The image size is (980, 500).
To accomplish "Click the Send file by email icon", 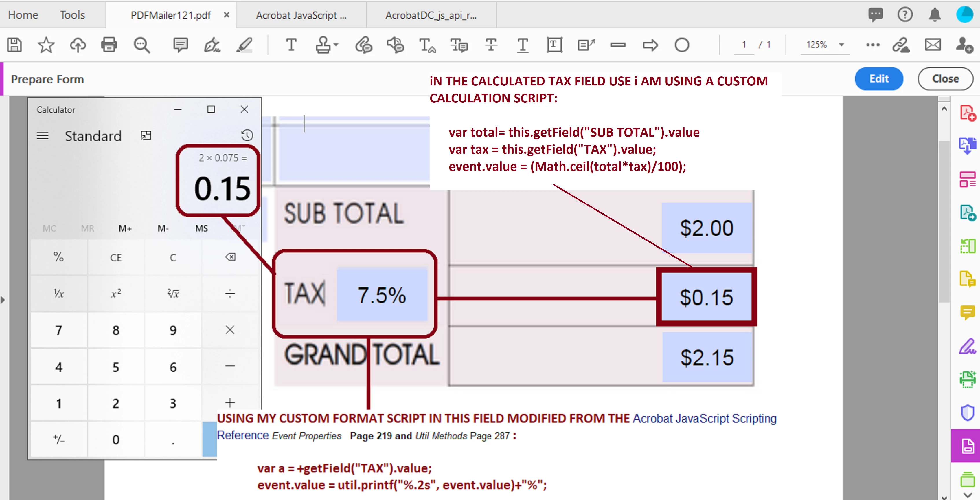I will 933,45.
